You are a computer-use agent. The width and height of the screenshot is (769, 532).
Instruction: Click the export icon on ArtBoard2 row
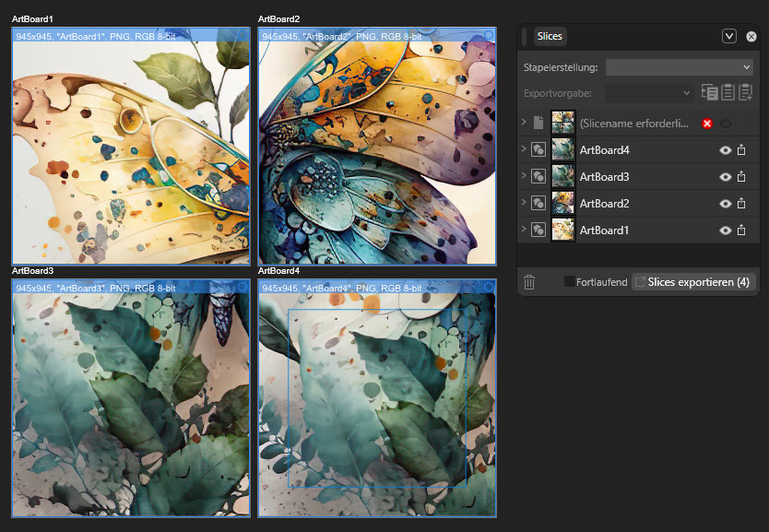[740, 204]
